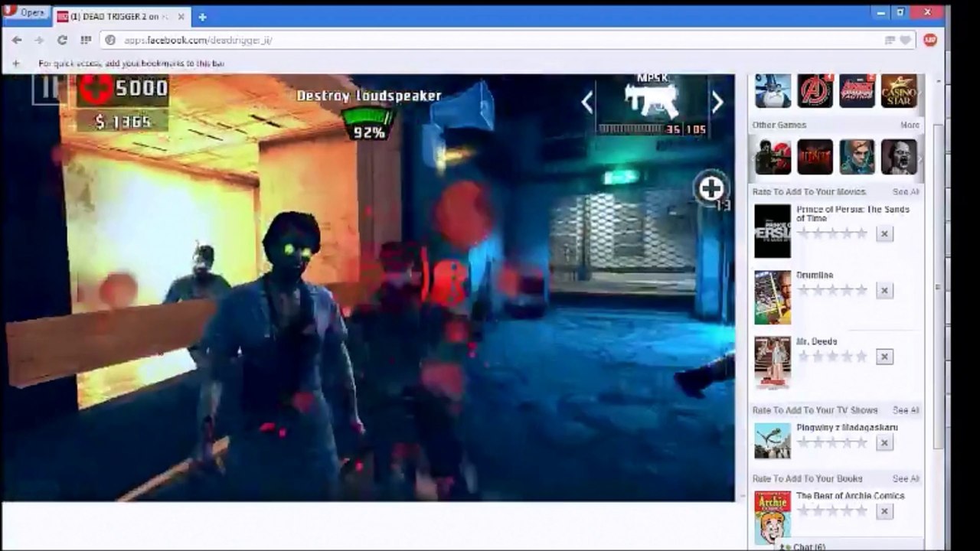The width and height of the screenshot is (980, 551).
Task: Click the 92% loudspeaker progress gauge
Action: (368, 124)
